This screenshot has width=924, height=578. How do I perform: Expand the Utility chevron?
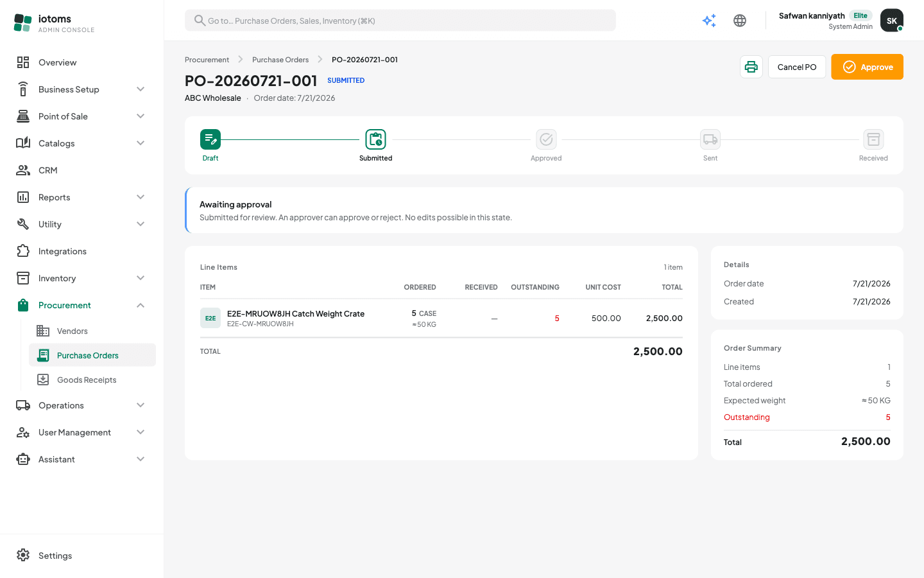(x=141, y=224)
